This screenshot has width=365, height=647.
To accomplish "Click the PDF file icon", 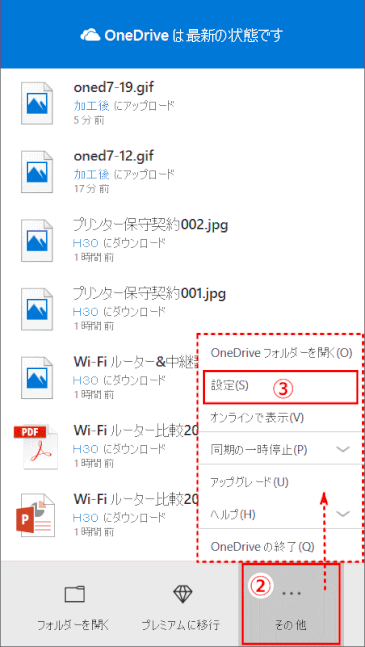I will pyautogui.click(x=36, y=447).
